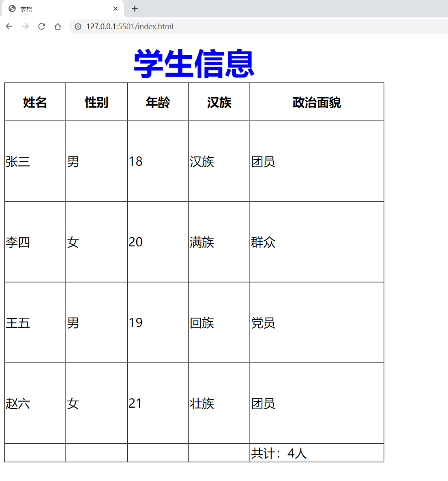The height and width of the screenshot is (481, 448).
Task: Click 汉族 in 张三's row
Action: click(x=219, y=161)
